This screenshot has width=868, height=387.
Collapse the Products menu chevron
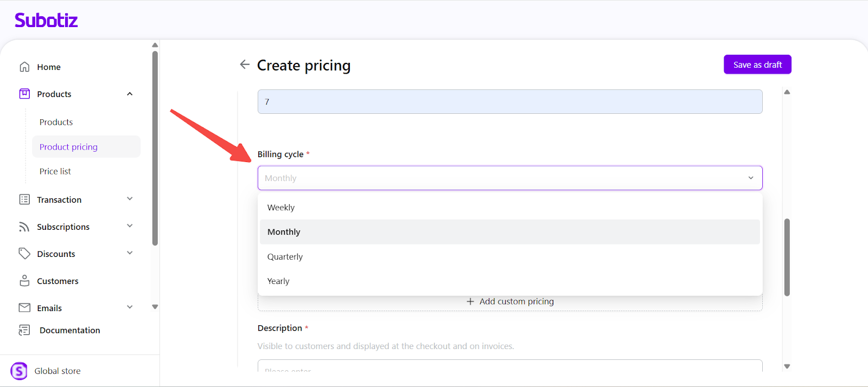pyautogui.click(x=130, y=94)
